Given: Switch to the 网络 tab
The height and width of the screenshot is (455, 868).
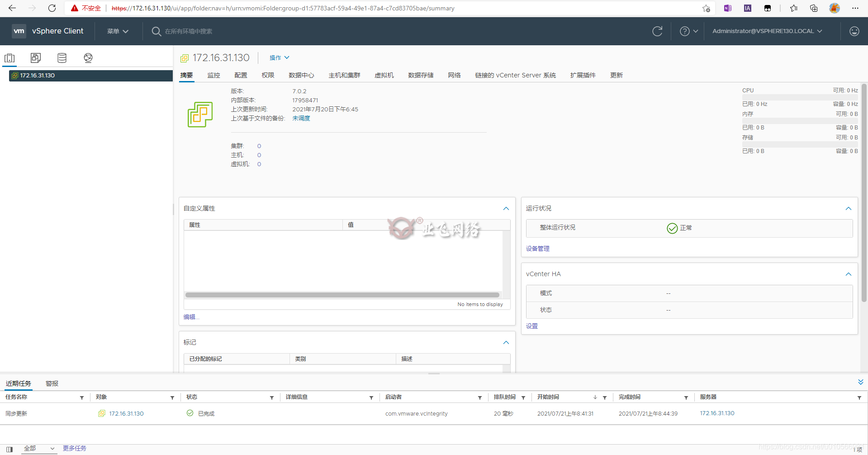Looking at the screenshot, I should pyautogui.click(x=454, y=75).
